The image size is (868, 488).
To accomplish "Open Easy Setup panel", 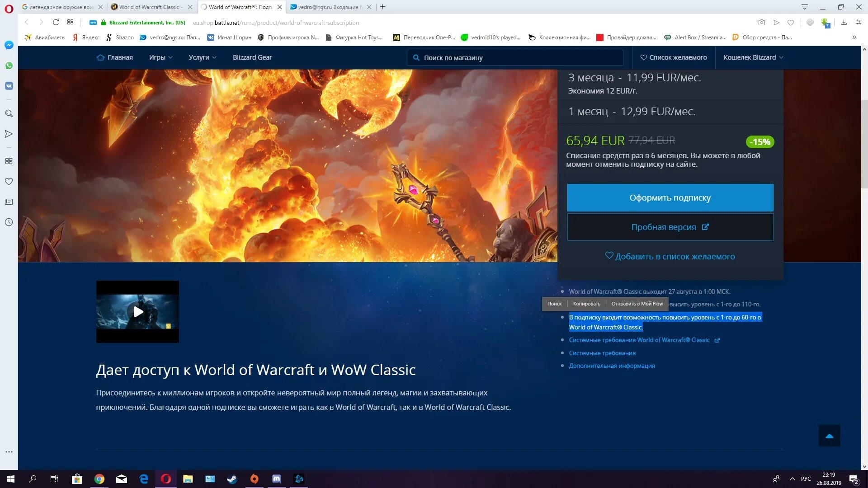I will point(858,23).
